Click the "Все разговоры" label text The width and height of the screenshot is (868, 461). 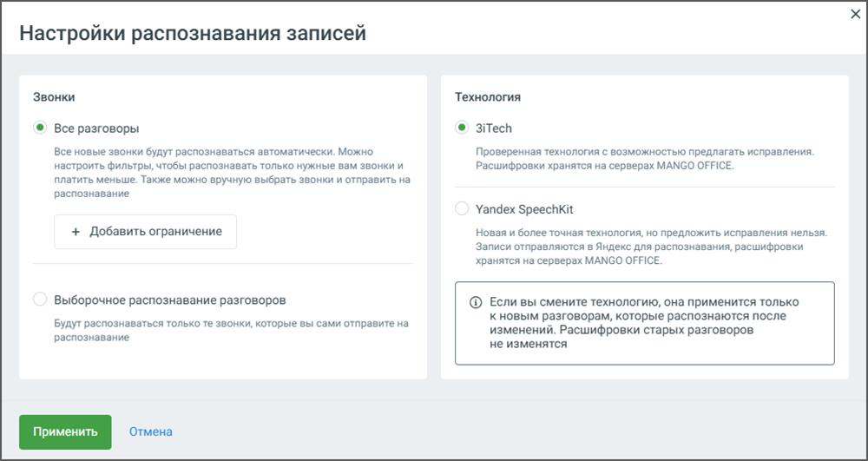click(96, 128)
